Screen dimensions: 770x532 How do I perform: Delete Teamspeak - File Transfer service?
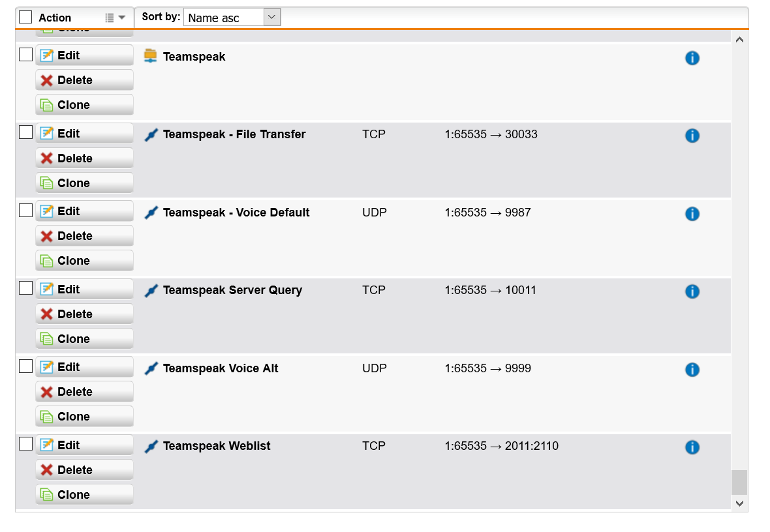point(84,158)
